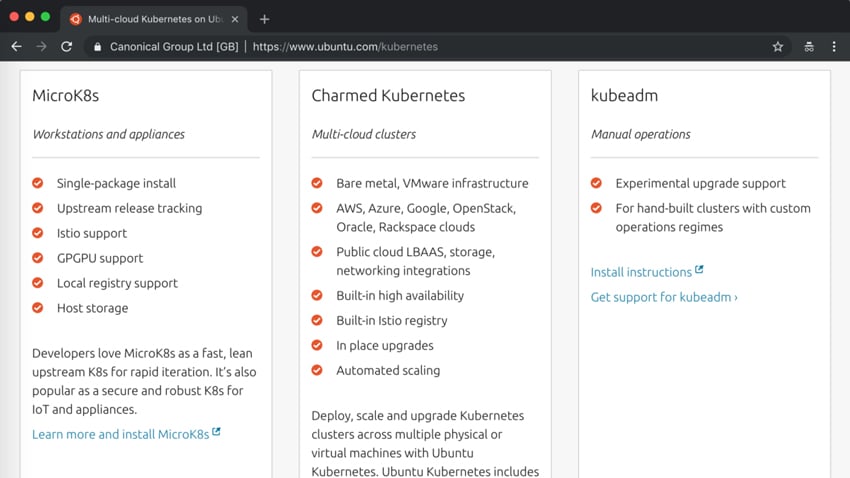Close the Multi-cloud Kubernetes tab
Viewport: 850px width, 478px height.
(x=235, y=19)
